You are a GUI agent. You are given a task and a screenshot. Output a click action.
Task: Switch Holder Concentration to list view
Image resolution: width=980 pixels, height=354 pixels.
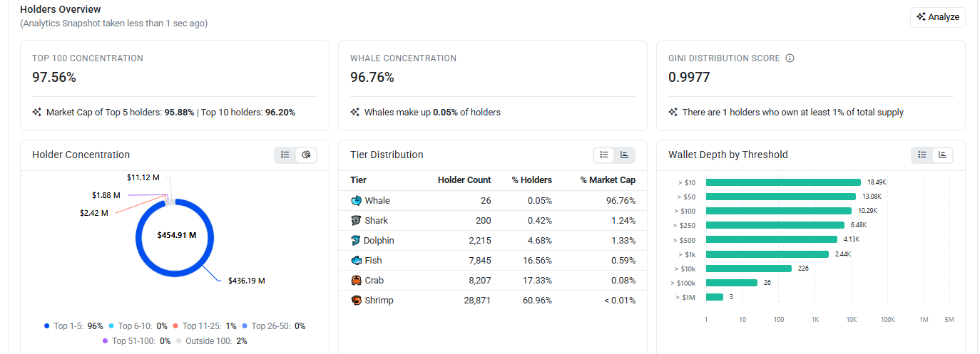(285, 155)
